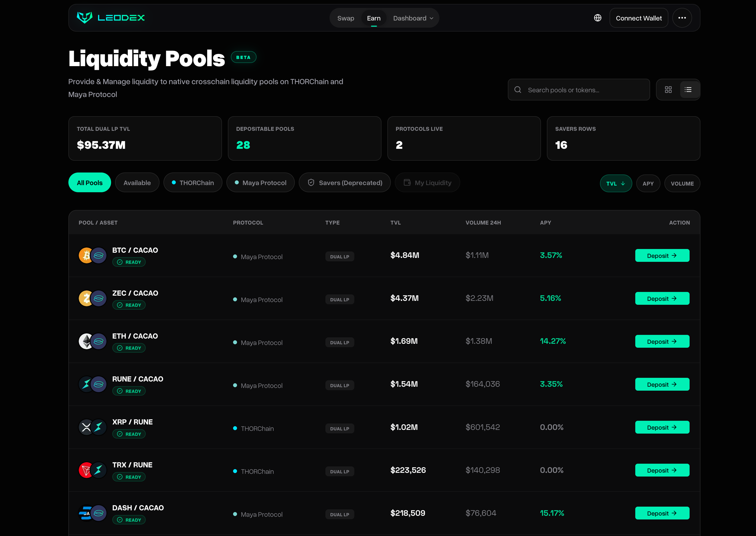
Task: Click the BTC / CACAO pool icons
Action: coord(92,255)
